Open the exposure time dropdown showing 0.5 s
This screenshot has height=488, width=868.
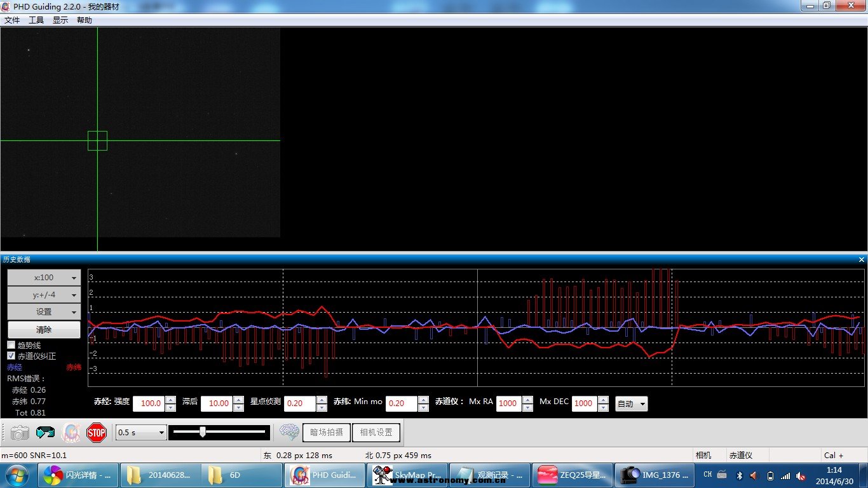tap(141, 432)
